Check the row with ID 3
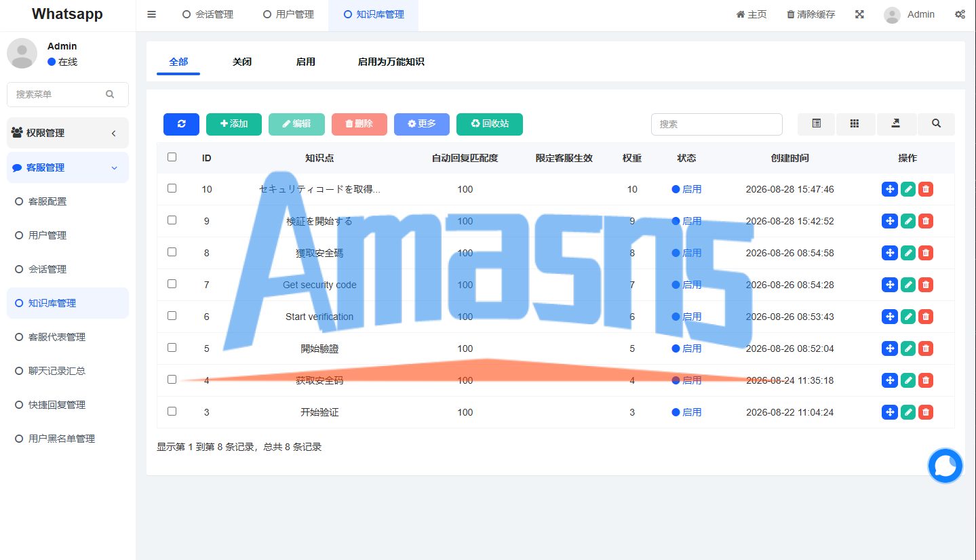This screenshot has height=560, width=976. point(172,411)
